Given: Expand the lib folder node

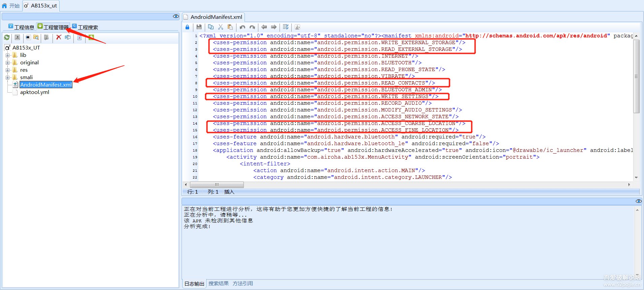Looking at the screenshot, I should point(8,55).
